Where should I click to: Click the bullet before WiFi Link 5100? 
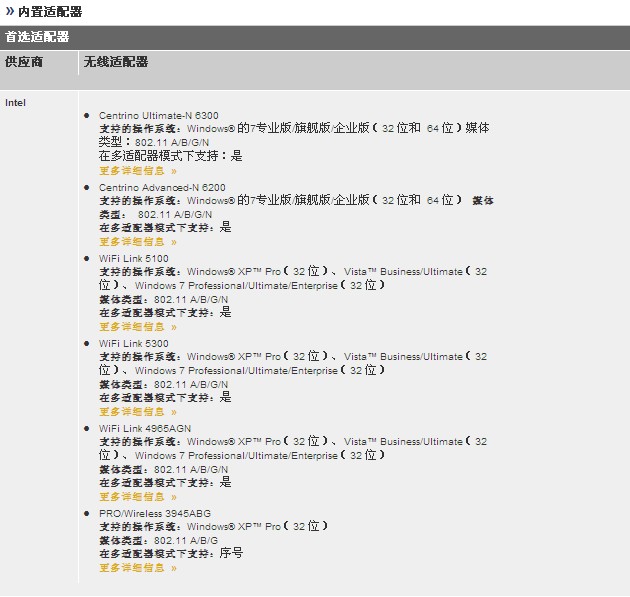[x=87, y=260]
